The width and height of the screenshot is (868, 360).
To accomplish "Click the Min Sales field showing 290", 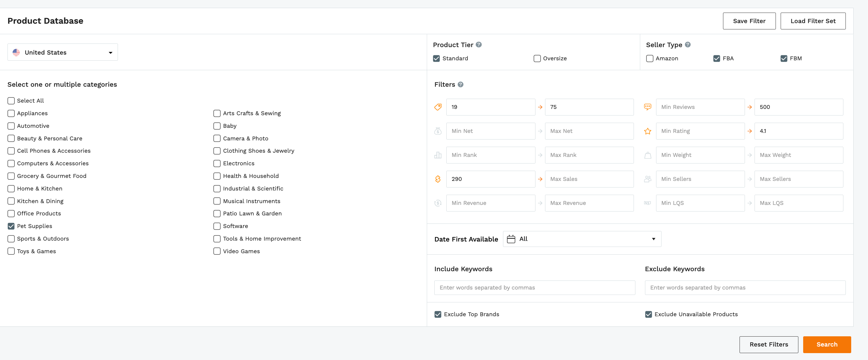I will (491, 179).
